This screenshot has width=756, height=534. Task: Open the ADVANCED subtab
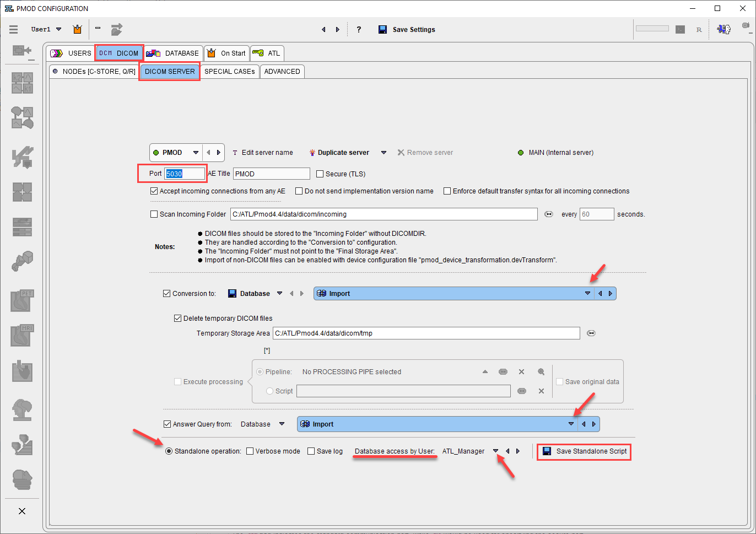pos(282,72)
